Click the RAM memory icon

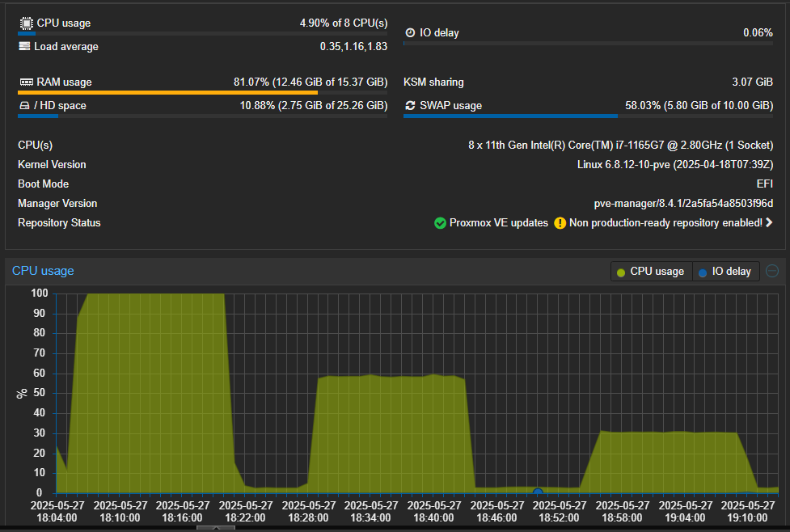[26, 82]
